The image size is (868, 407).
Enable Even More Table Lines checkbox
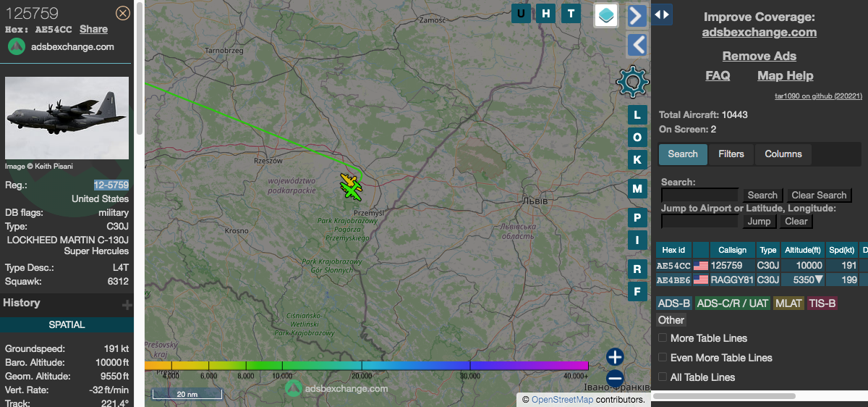coord(663,358)
